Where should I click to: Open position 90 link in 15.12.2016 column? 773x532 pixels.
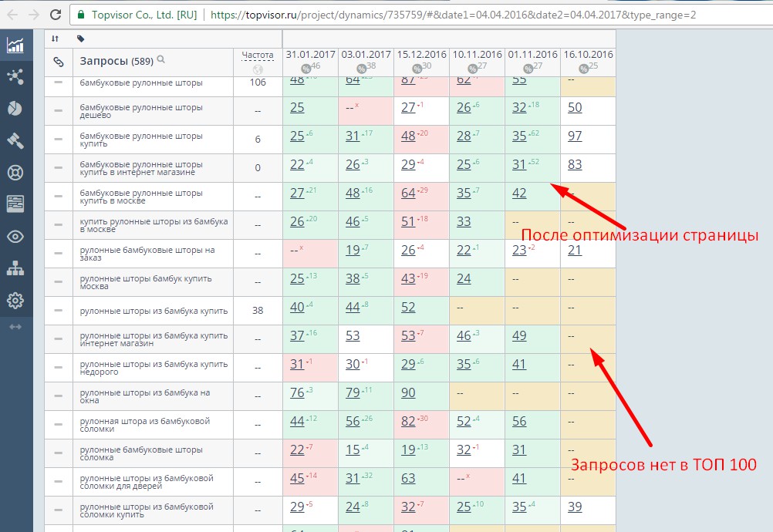coord(408,393)
